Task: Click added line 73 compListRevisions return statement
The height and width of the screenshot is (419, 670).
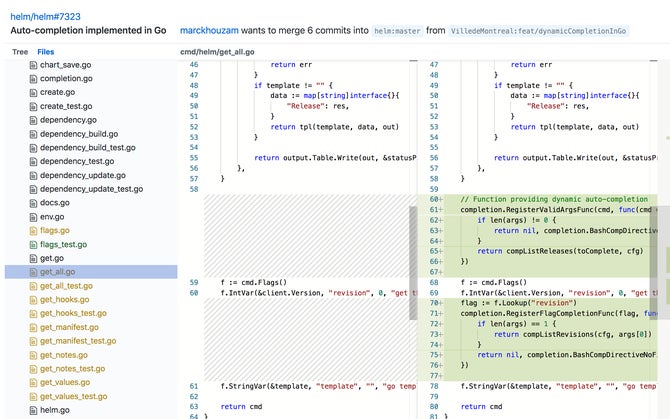Action: (x=573, y=334)
